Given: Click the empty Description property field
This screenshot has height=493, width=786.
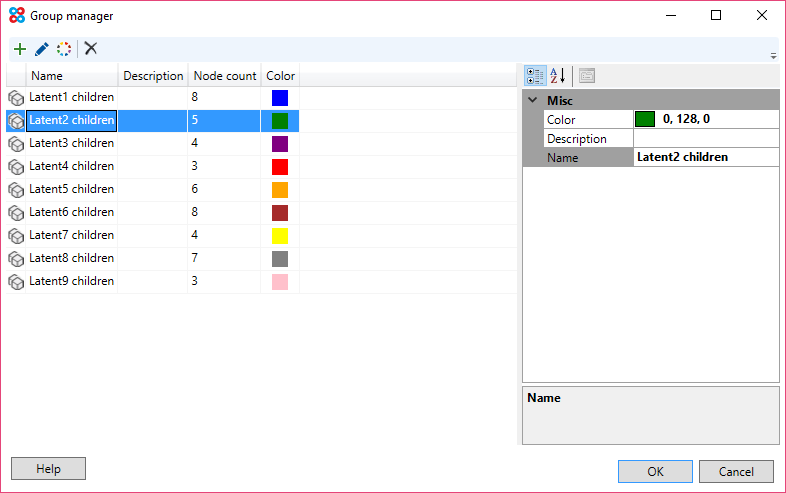Looking at the screenshot, I should pos(705,138).
